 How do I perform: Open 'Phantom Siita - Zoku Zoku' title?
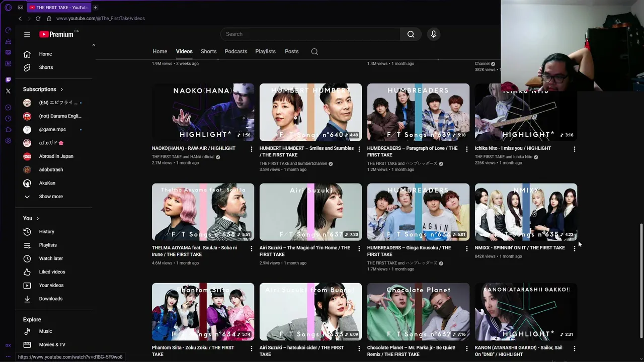point(193,351)
